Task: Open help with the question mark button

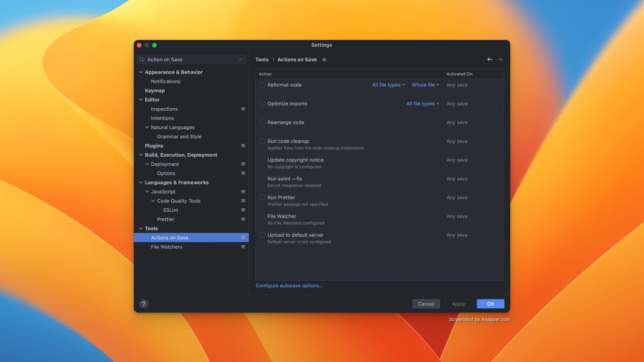Action: [144, 304]
